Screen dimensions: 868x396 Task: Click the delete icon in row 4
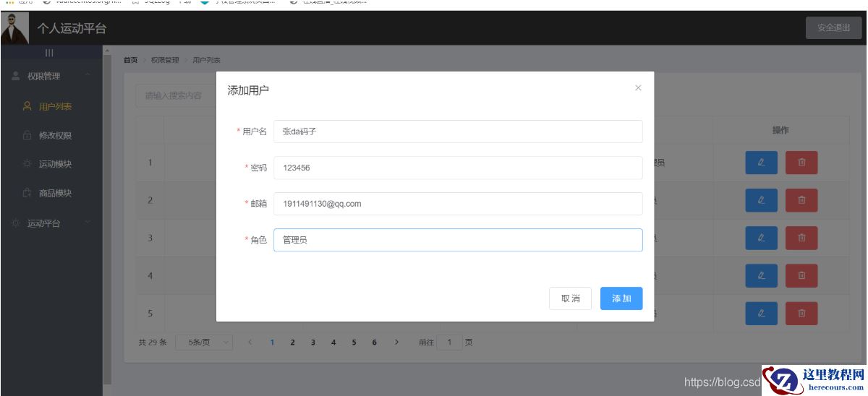(801, 275)
